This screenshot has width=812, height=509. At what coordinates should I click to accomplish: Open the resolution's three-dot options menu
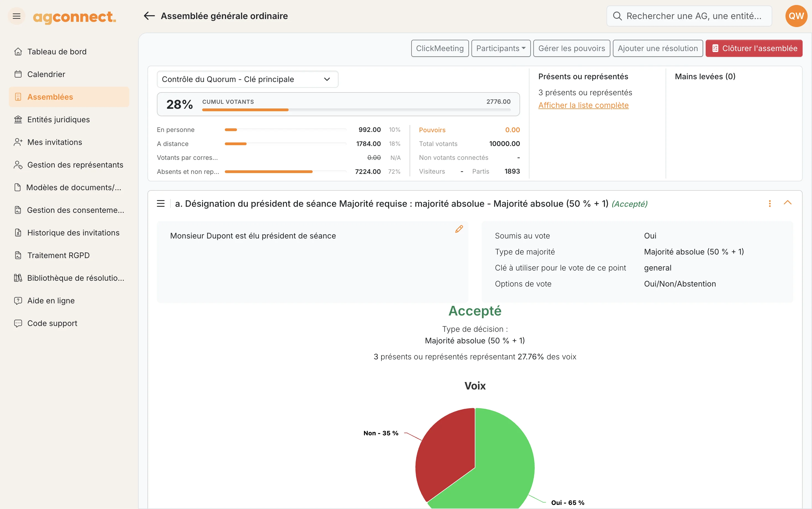769,204
